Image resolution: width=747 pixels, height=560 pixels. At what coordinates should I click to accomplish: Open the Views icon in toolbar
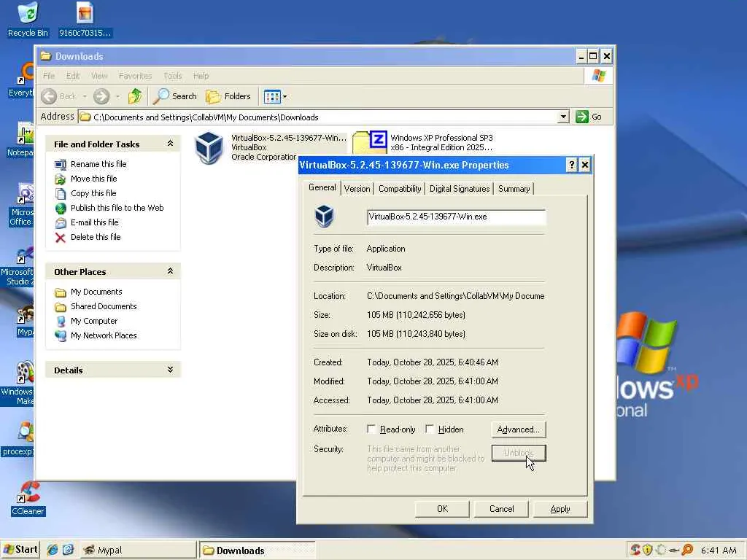(x=272, y=97)
